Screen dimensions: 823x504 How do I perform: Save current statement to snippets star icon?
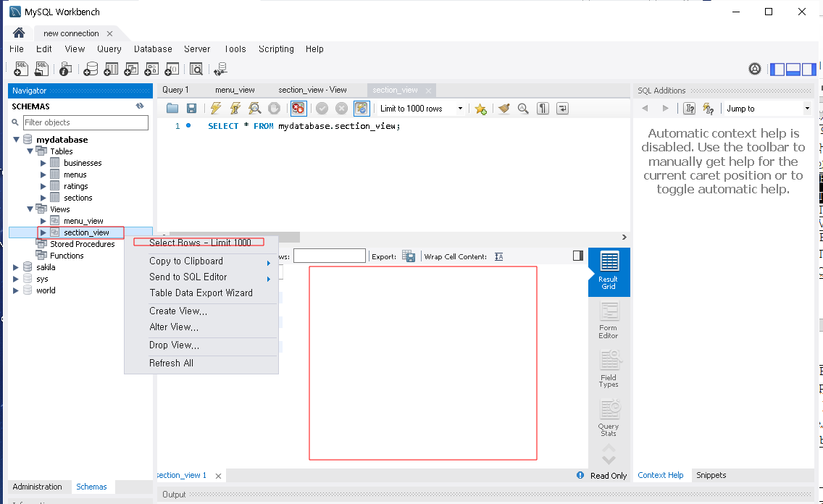point(480,109)
